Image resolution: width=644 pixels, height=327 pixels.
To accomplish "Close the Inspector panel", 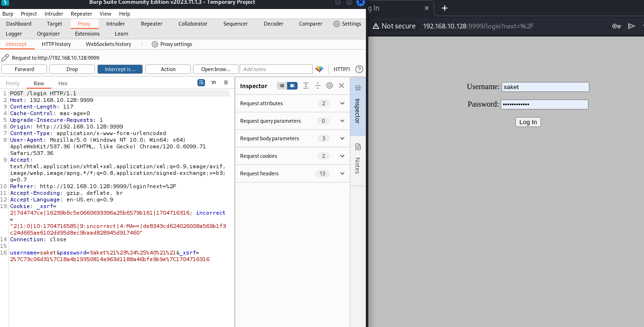I will (341, 86).
